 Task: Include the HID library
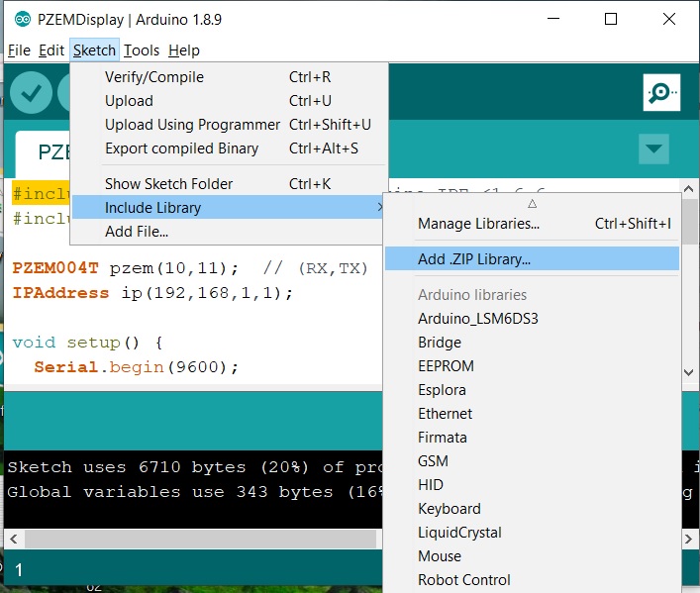tap(532, 484)
